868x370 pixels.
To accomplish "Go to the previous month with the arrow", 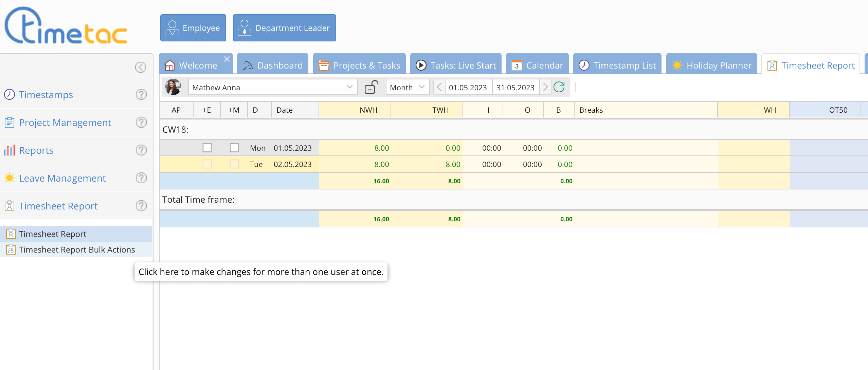I will click(439, 87).
